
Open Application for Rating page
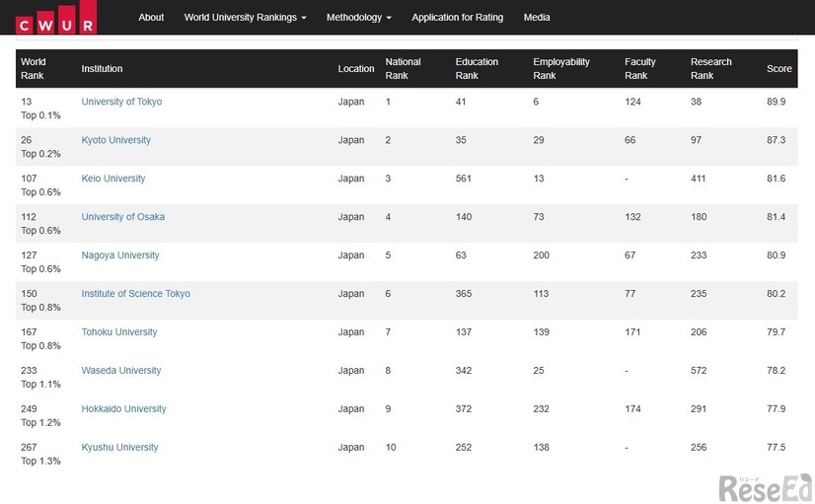(458, 17)
